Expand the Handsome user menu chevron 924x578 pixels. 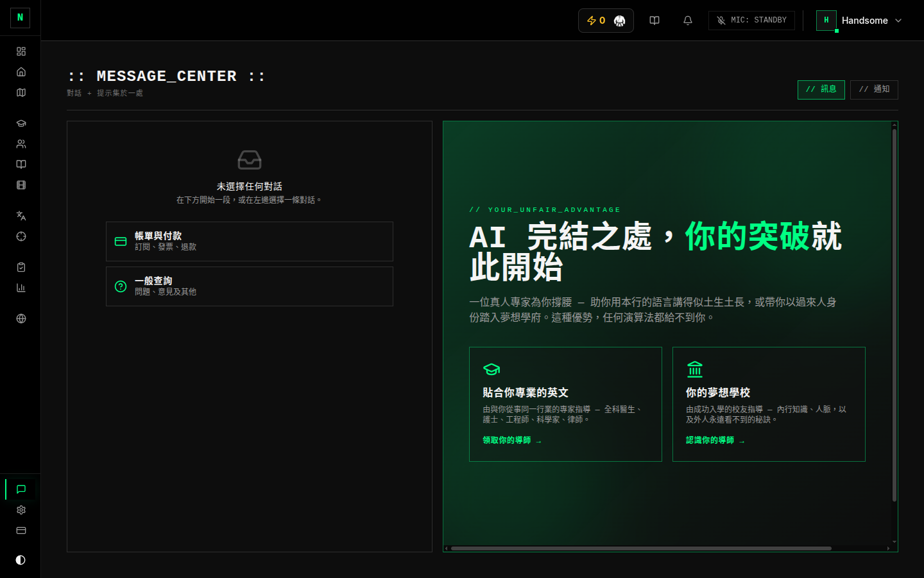tap(898, 21)
